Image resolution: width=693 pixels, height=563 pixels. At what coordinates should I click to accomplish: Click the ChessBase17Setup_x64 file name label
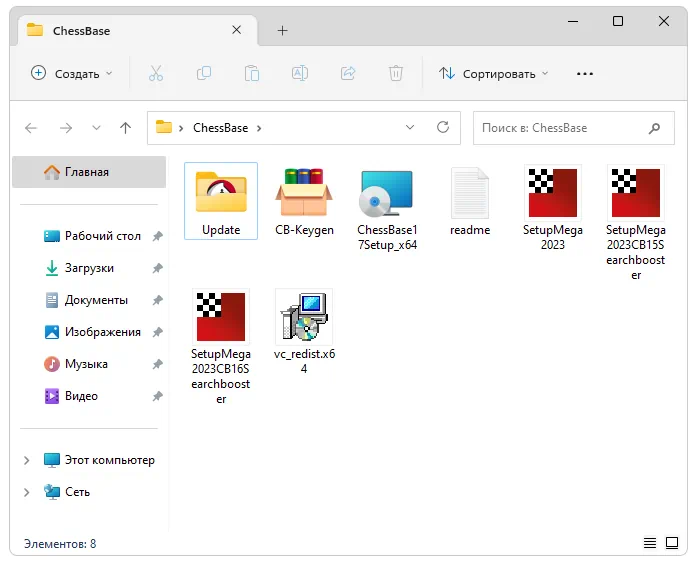[x=387, y=237]
